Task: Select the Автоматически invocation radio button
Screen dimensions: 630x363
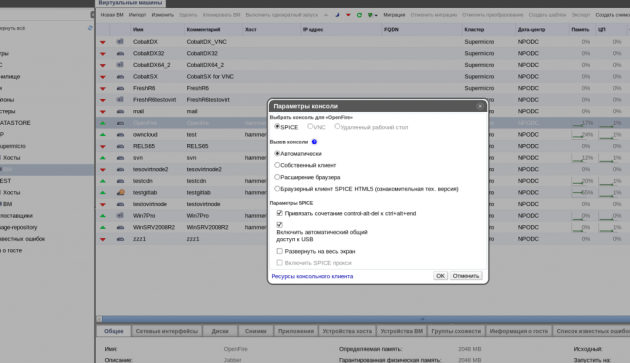Action: pos(277,153)
